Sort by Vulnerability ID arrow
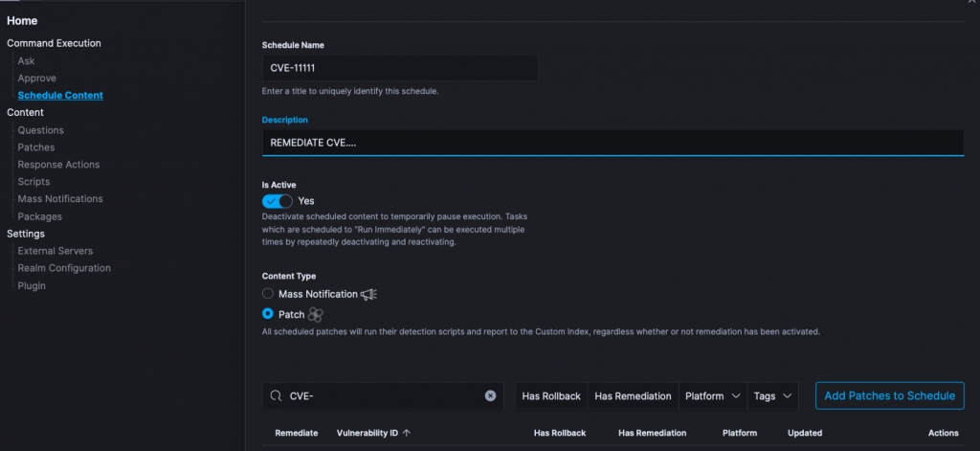The width and height of the screenshot is (980, 451). click(406, 433)
